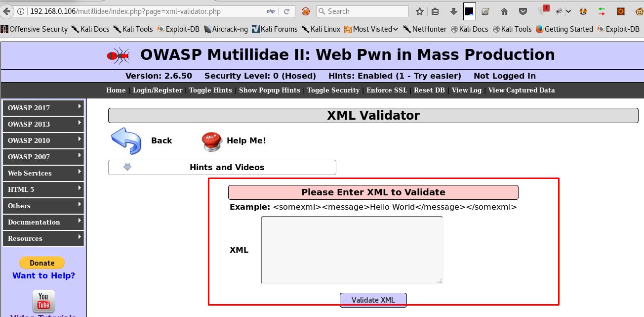Go to the browser home page icon
The width and height of the screenshot is (644, 317).
(x=504, y=11)
